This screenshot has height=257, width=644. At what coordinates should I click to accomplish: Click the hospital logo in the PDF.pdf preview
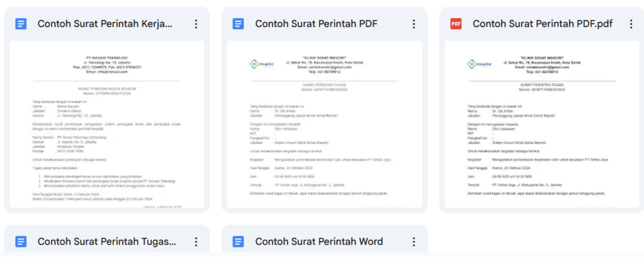pyautogui.click(x=479, y=64)
